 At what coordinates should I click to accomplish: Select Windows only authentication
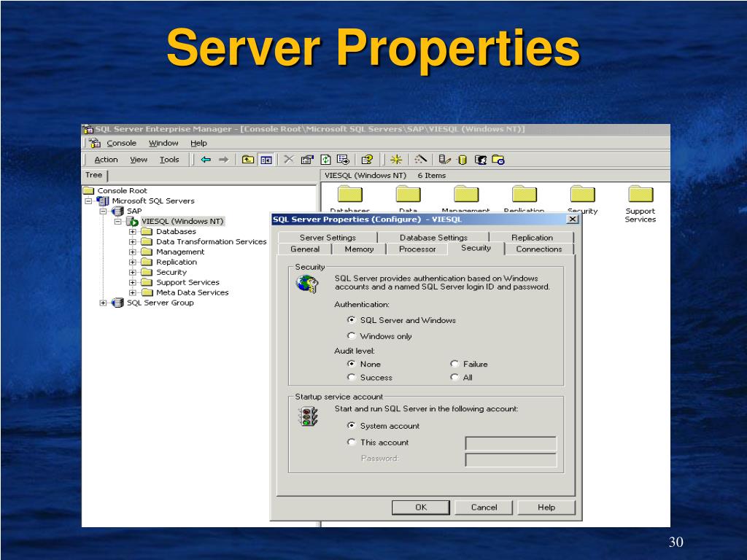(x=352, y=335)
